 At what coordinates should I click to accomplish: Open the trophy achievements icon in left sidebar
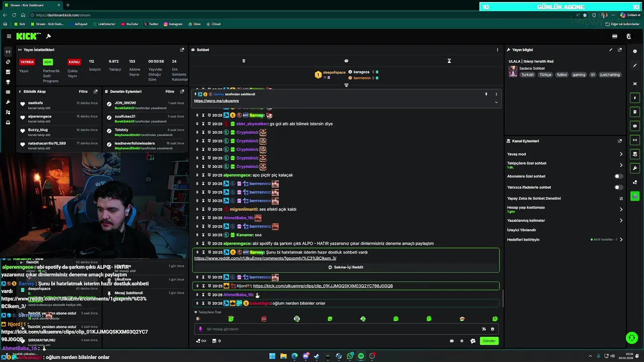(8, 82)
